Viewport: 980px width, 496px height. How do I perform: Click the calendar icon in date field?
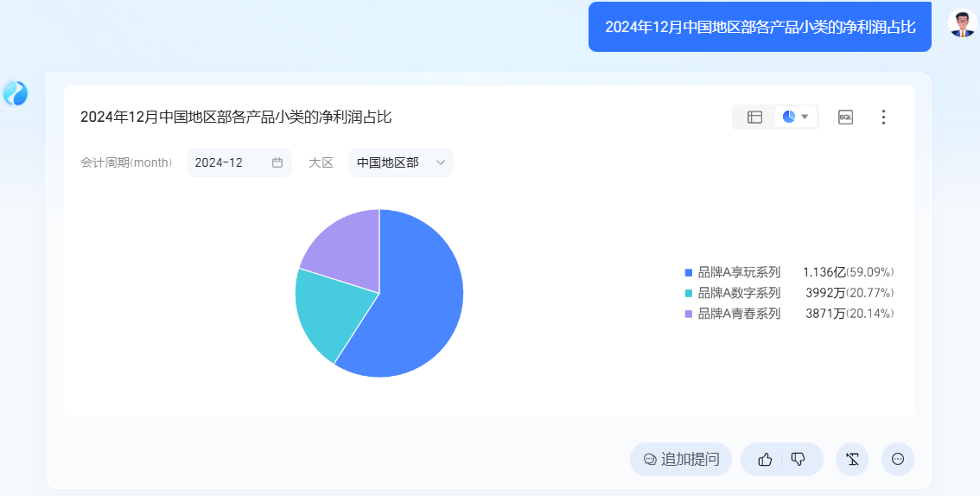click(277, 162)
